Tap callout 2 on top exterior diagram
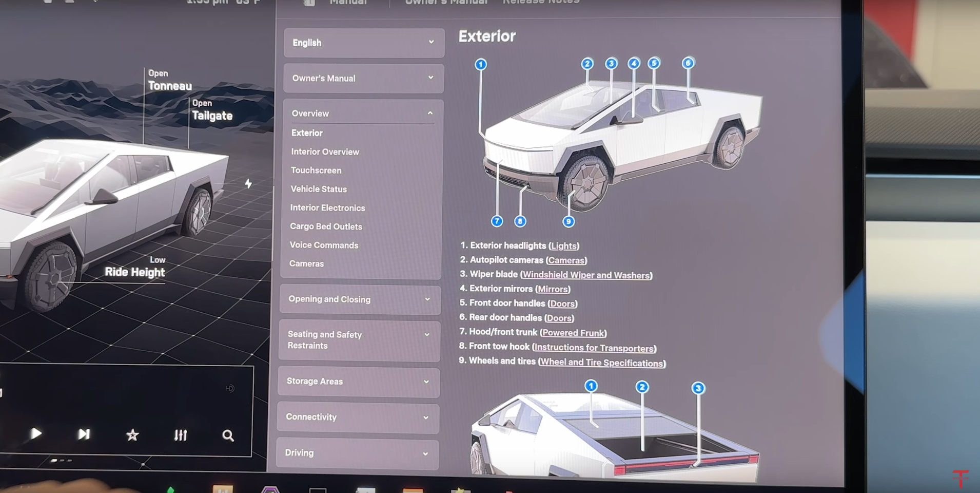 [x=587, y=64]
